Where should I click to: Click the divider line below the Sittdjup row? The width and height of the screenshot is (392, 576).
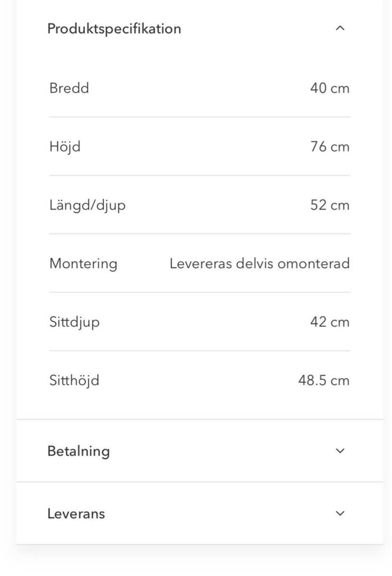[200, 351]
